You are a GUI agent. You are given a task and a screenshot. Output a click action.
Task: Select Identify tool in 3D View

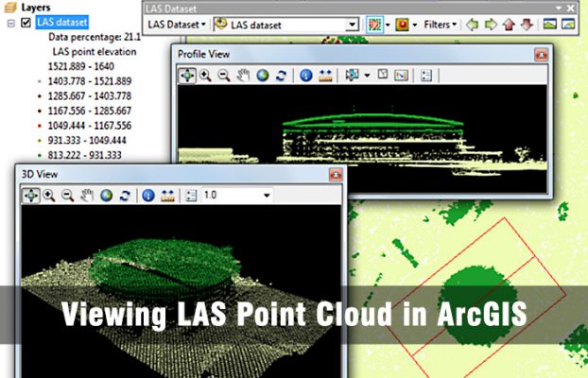pyautogui.click(x=148, y=196)
